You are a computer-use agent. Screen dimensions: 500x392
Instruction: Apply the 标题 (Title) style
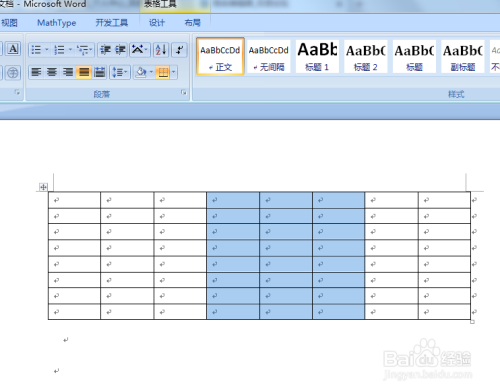(414, 56)
